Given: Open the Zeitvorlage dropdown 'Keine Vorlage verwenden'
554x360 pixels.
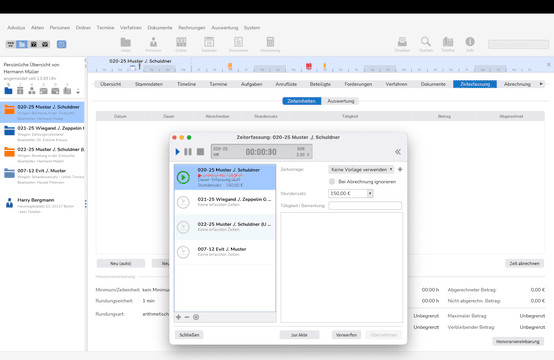Looking at the screenshot, I should [361, 170].
